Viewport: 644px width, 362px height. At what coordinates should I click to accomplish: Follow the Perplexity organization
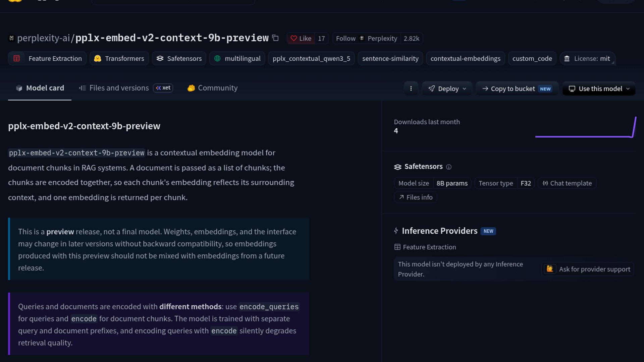pyautogui.click(x=367, y=38)
